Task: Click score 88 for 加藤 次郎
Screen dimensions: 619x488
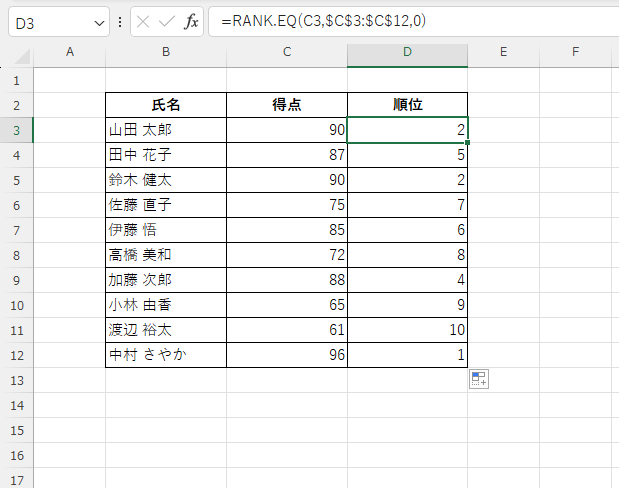Action: [x=287, y=280]
